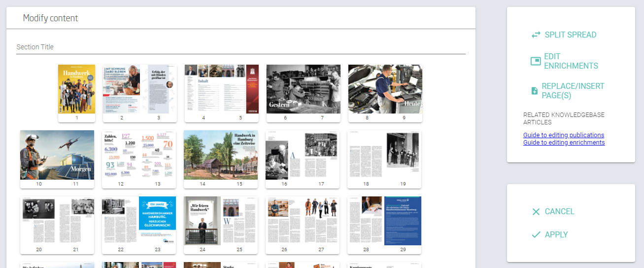
Task: Select the Heute spread pages 8-9
Action: [x=385, y=89]
